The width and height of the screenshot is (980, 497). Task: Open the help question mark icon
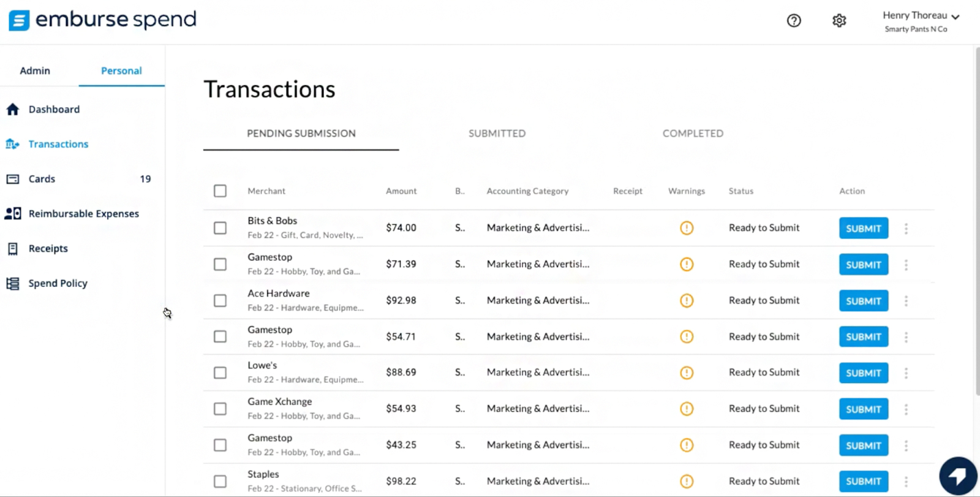[x=794, y=20]
